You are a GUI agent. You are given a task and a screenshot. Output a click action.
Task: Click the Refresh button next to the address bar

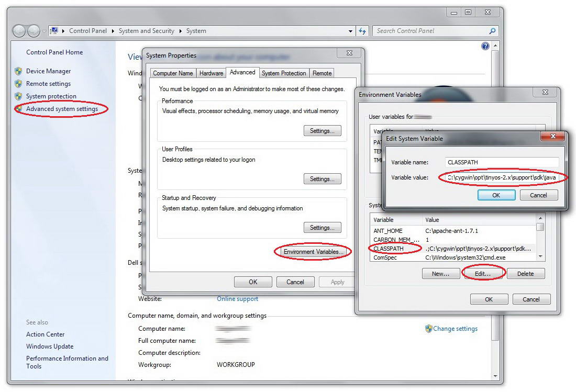(x=362, y=31)
